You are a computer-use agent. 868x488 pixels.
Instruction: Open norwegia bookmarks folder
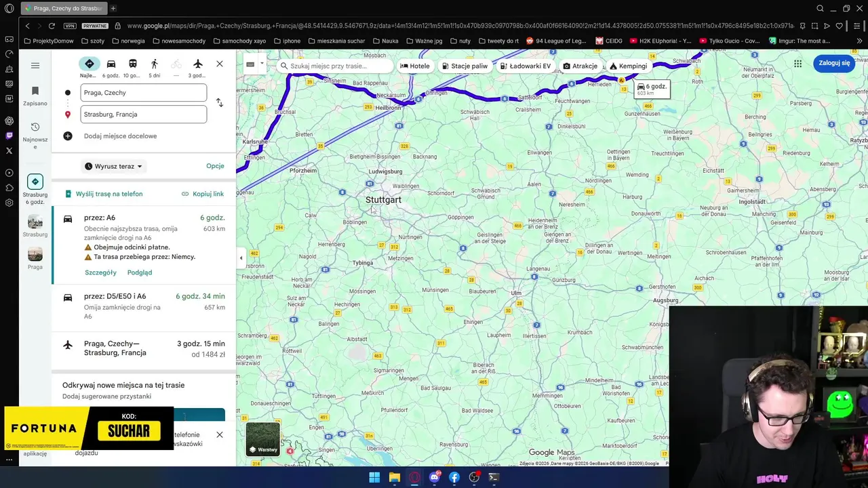coord(128,41)
